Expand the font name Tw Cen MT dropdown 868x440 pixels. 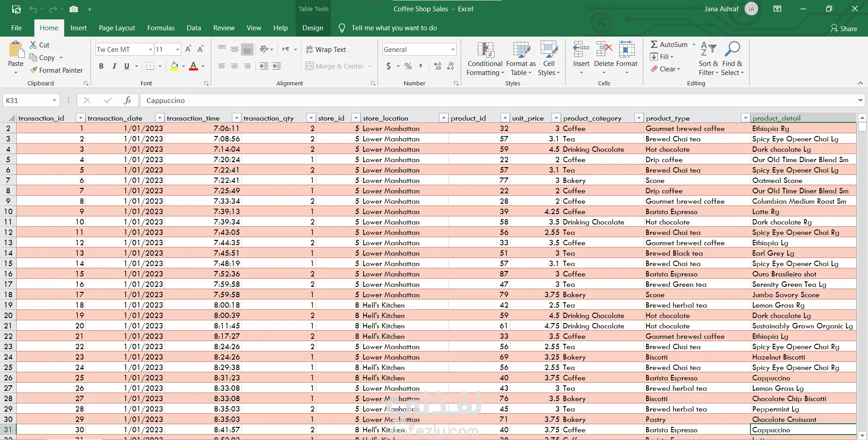click(151, 49)
